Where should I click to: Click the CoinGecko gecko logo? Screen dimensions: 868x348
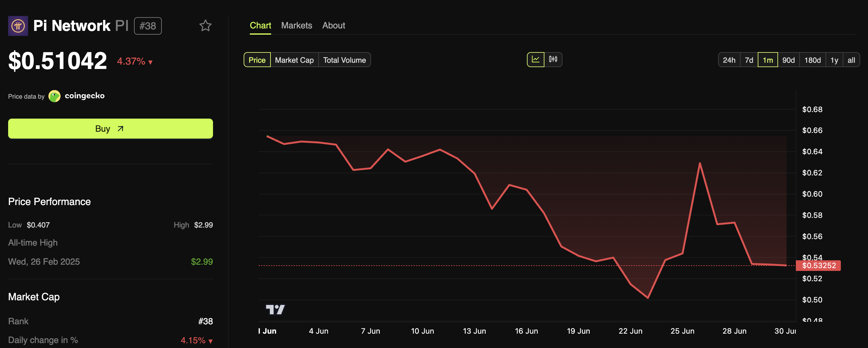pos(54,96)
